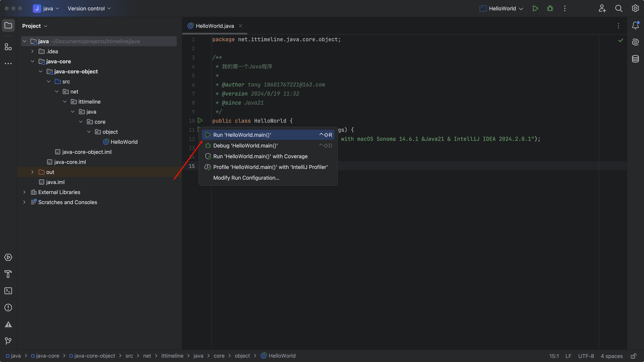The image size is (644, 362).
Task: Choose Modify Run Configuration... option
Action: tap(246, 178)
